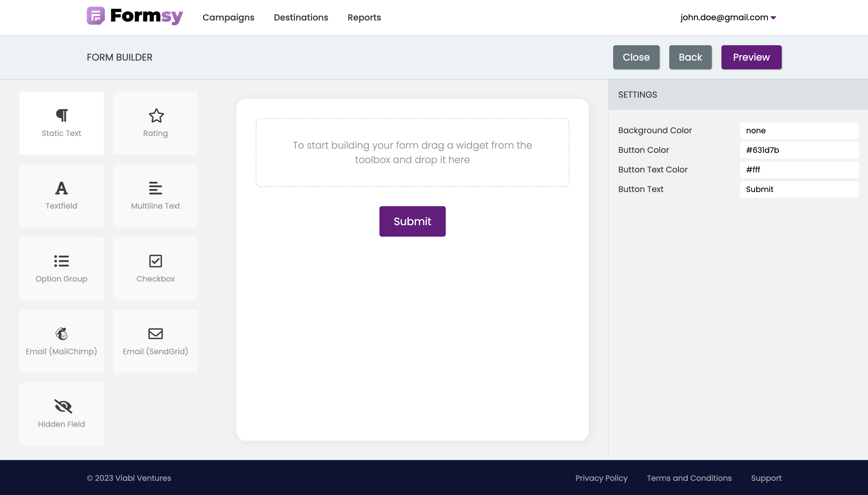Open the Reports menu item

click(x=364, y=17)
